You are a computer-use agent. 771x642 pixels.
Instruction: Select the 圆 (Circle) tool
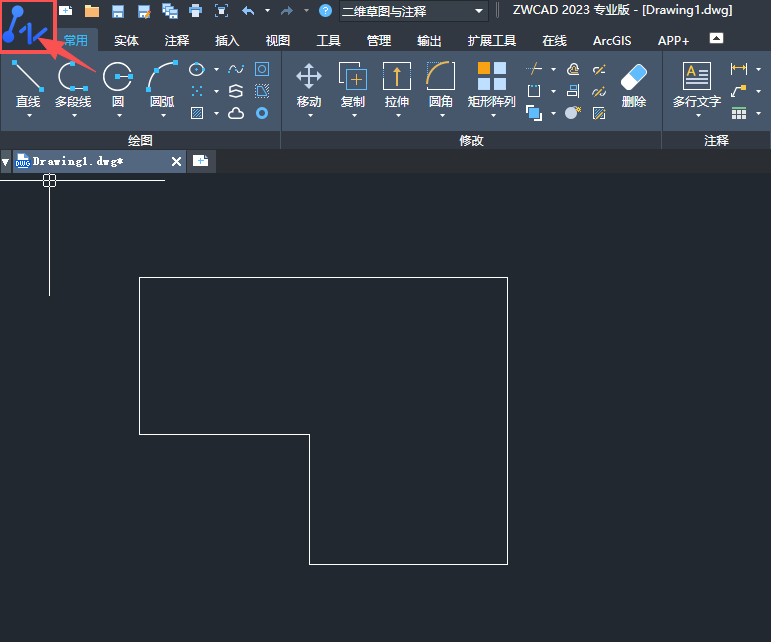point(118,85)
